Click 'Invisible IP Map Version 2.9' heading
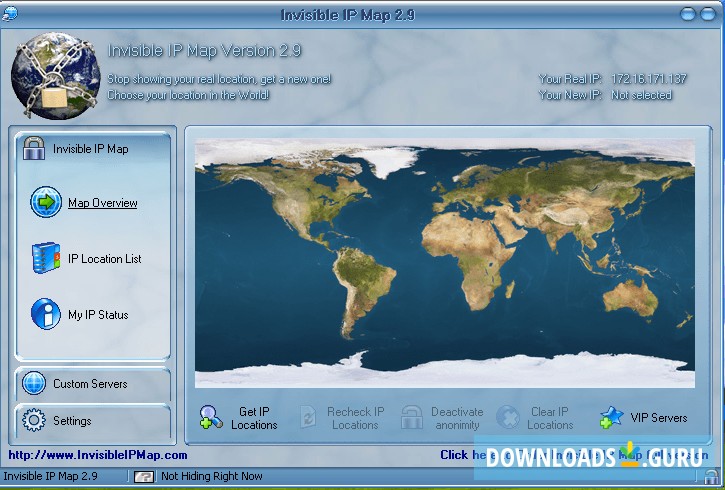Screen dimensions: 725x490 pos(204,50)
